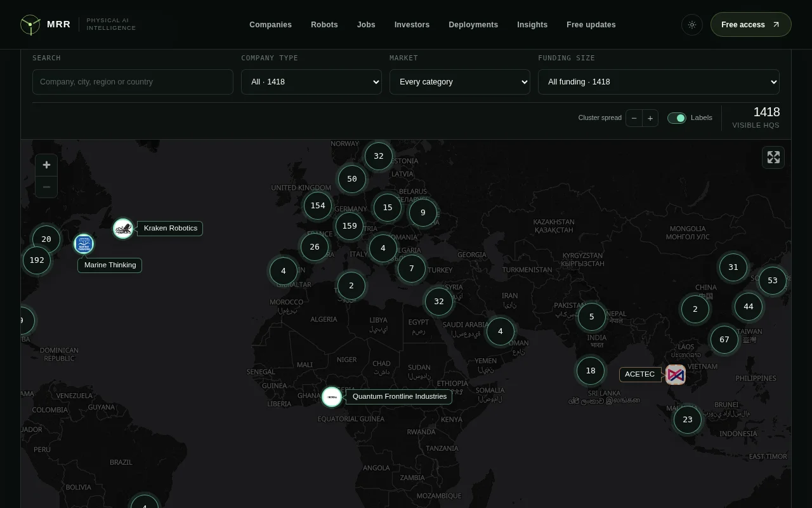Open the Free updates nav item
The width and height of the screenshot is (812, 508).
click(591, 25)
